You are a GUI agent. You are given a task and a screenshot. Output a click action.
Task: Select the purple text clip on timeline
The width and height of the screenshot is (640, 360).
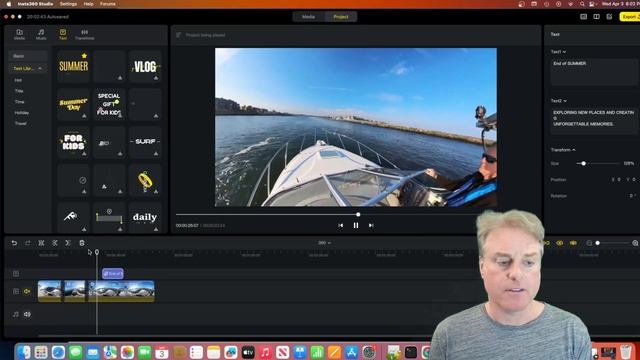113,273
